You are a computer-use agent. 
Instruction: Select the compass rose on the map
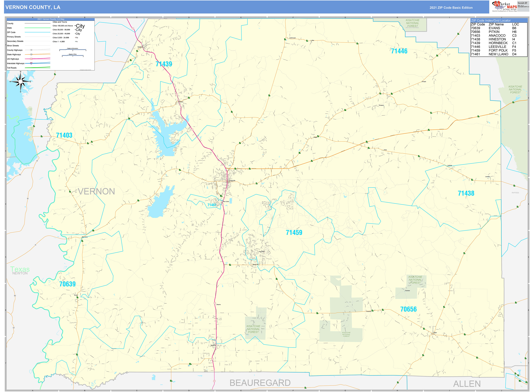tap(21, 82)
